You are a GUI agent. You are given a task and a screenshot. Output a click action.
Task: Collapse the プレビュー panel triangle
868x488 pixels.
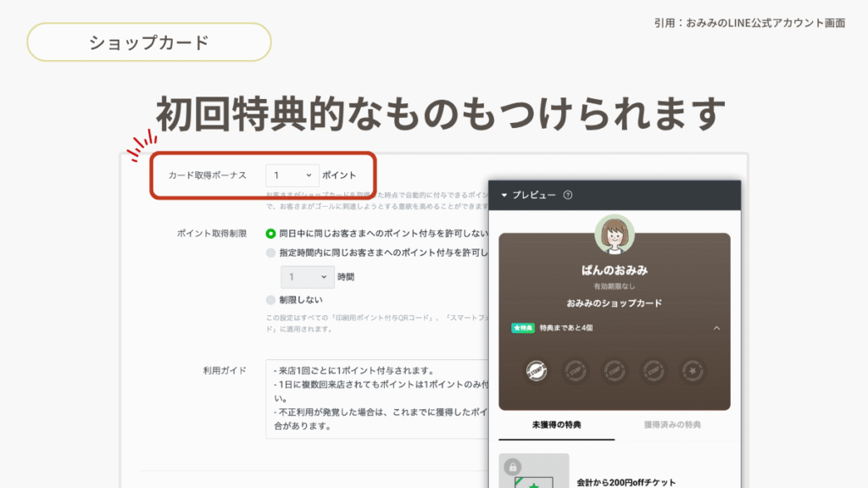point(504,195)
